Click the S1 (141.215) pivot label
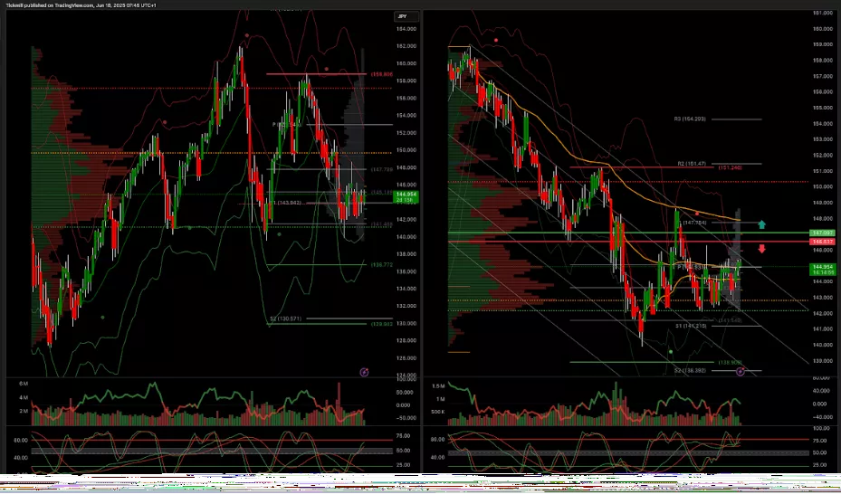This screenshot has width=841, height=504. (691, 325)
